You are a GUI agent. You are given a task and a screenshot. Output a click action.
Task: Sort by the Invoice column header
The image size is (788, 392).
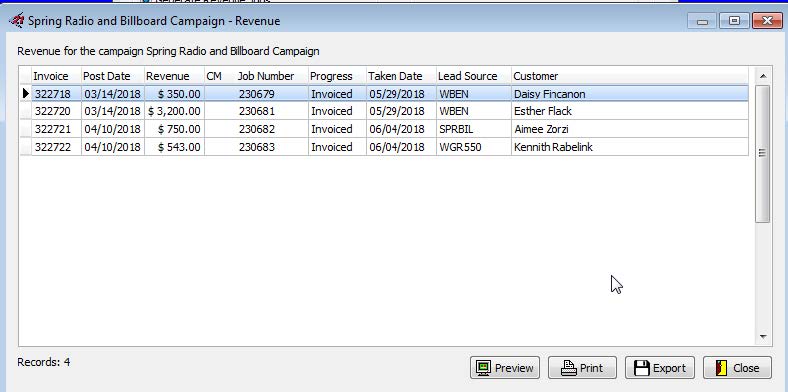point(56,76)
